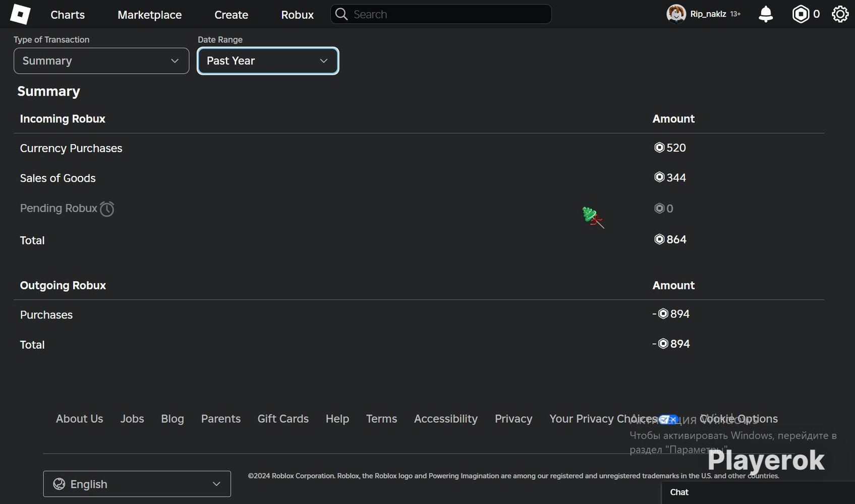Click the 344 Sales of Goods amount
The height and width of the screenshot is (504, 855).
click(x=670, y=177)
